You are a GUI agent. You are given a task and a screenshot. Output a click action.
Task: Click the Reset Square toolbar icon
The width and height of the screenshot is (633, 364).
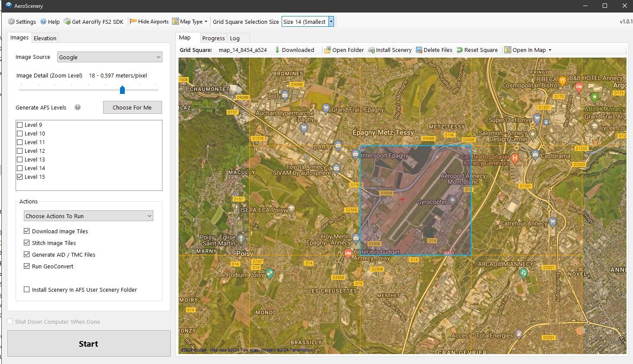[460, 50]
